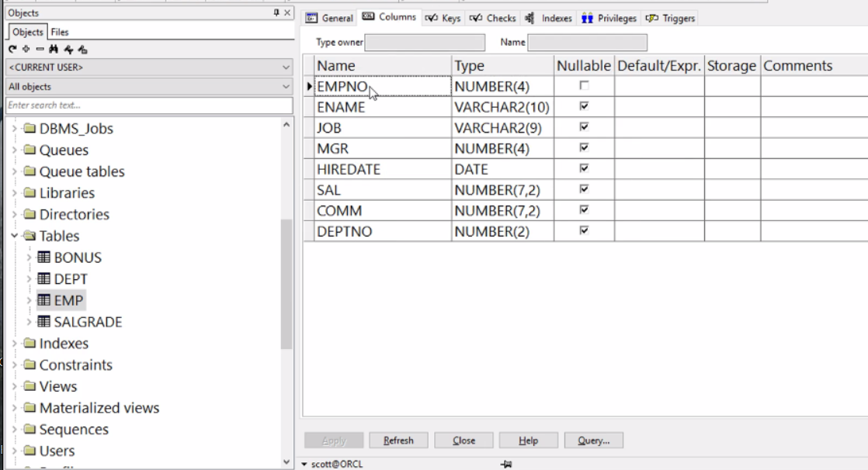
Task: Click the Refresh button
Action: click(x=398, y=441)
